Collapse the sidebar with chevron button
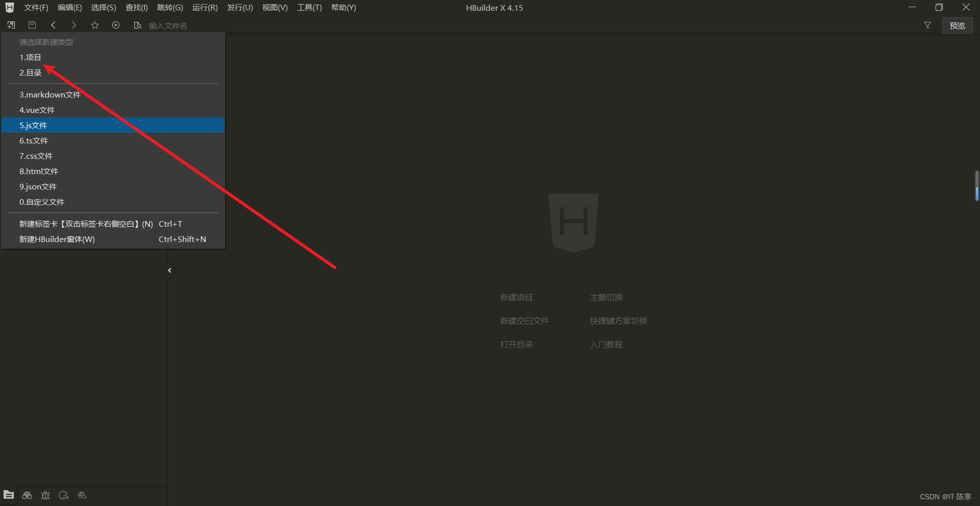The image size is (980, 506). tap(169, 271)
